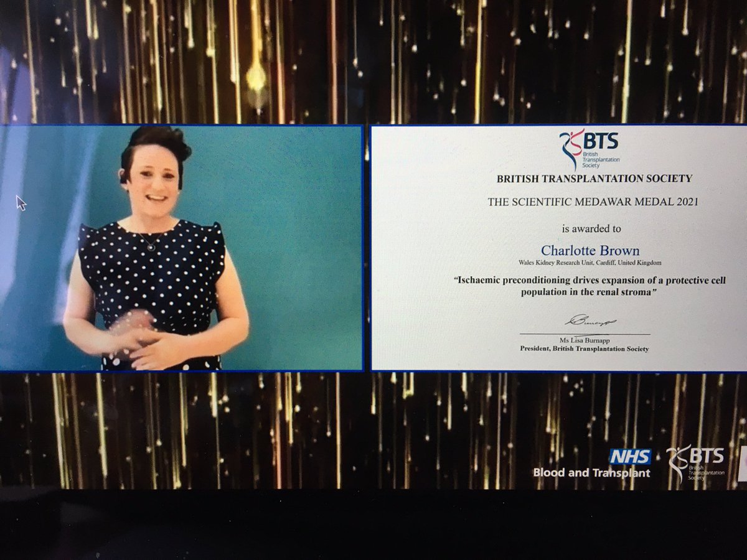Click 'Ms Lisa Burnapp' name
Viewport: 747px width, 560px height.
point(585,340)
